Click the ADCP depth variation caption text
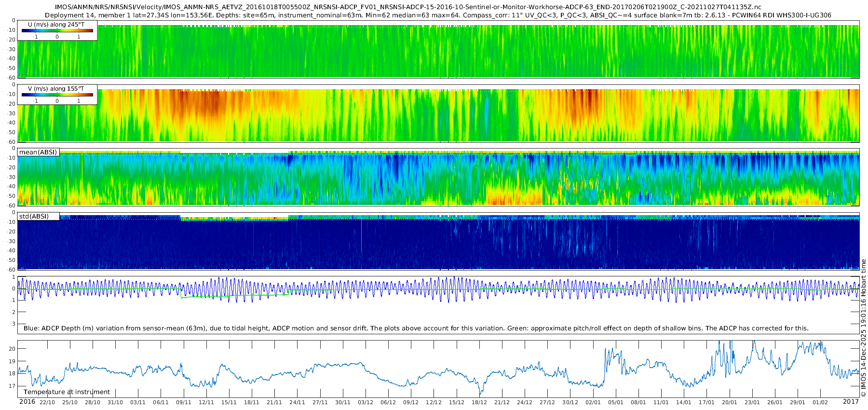Screen dimensions: 868x410 click(416, 328)
